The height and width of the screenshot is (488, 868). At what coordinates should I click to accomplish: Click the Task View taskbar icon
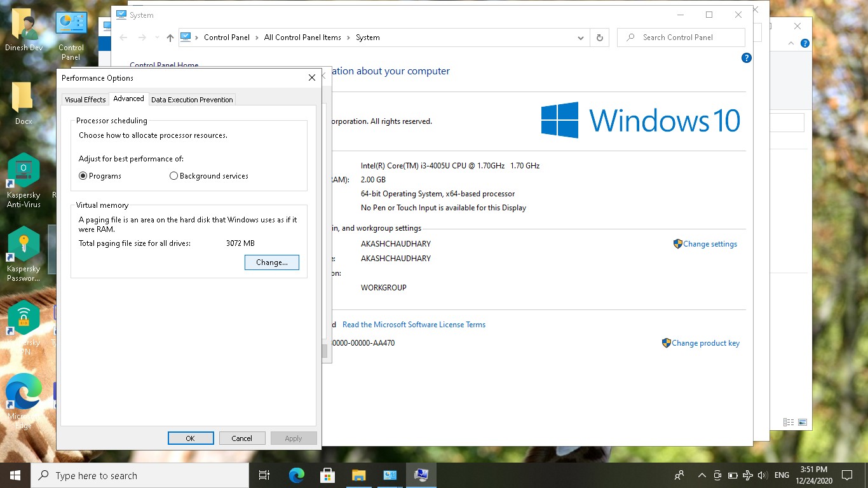264,475
